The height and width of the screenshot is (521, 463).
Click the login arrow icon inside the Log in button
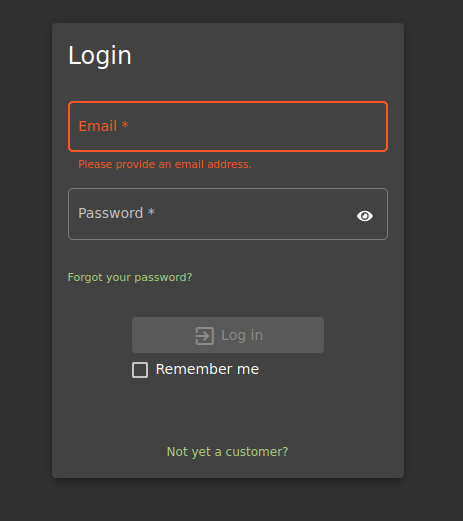[x=204, y=336]
